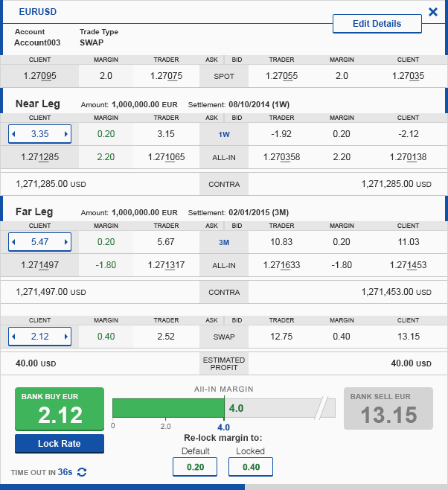
Task: Re-lock margin to Locked 0.40
Action: [x=251, y=466]
